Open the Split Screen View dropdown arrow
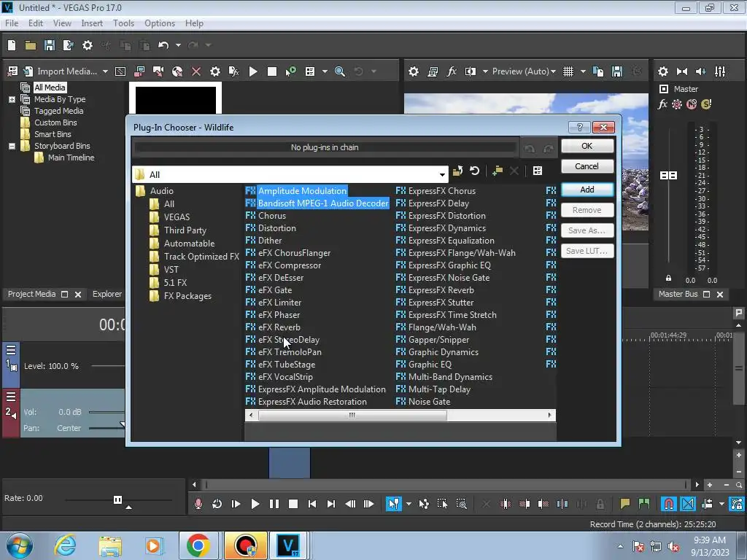Viewport: 747px width, 560px height. [485, 71]
